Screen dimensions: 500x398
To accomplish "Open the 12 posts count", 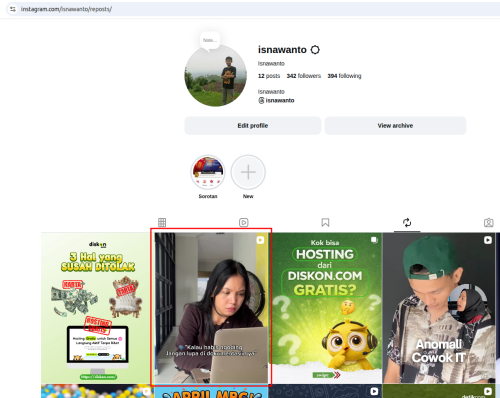I will coord(269,76).
